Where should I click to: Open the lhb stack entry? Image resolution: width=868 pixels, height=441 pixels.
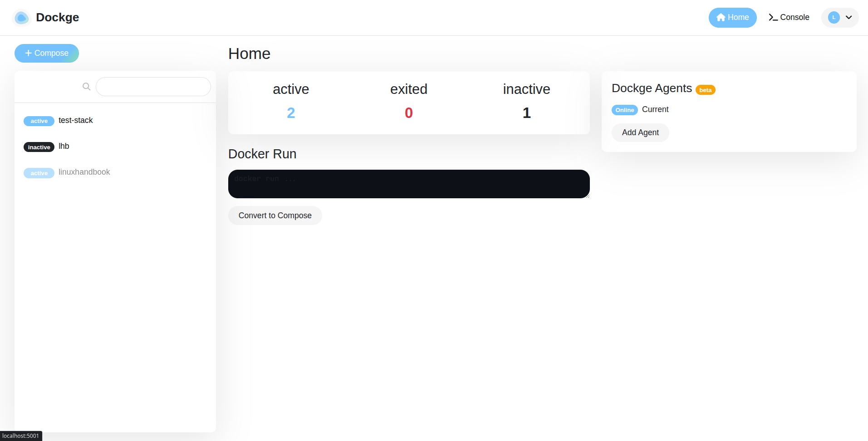click(x=64, y=146)
